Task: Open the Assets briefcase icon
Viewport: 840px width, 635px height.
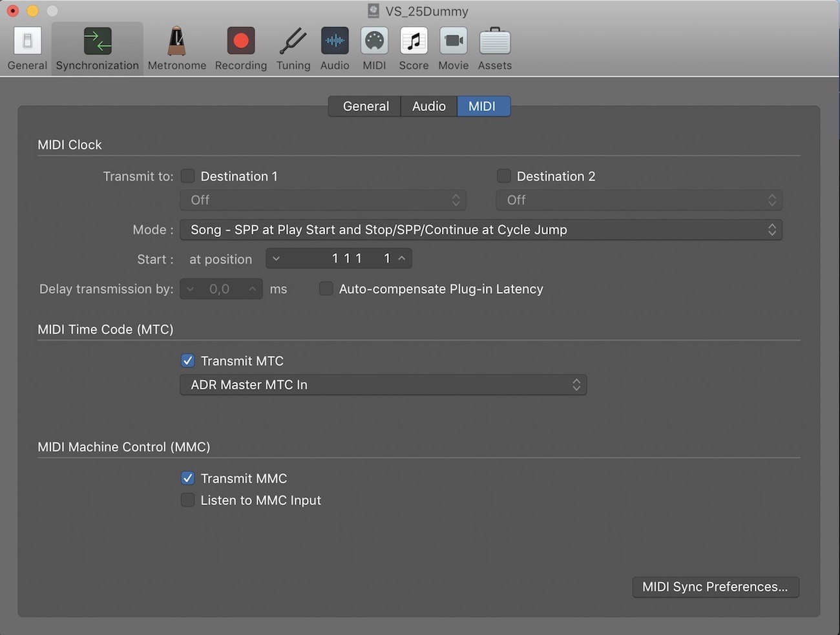Action: [495, 41]
